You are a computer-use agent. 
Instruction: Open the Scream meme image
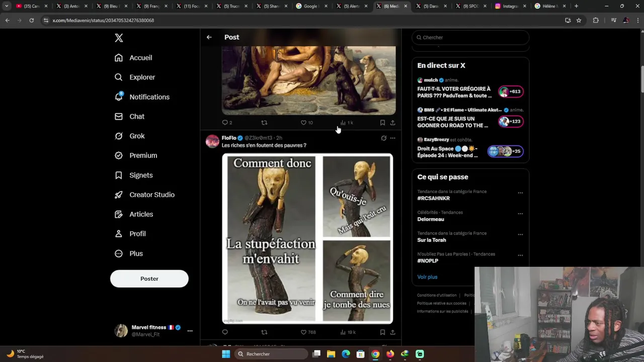(x=307, y=238)
